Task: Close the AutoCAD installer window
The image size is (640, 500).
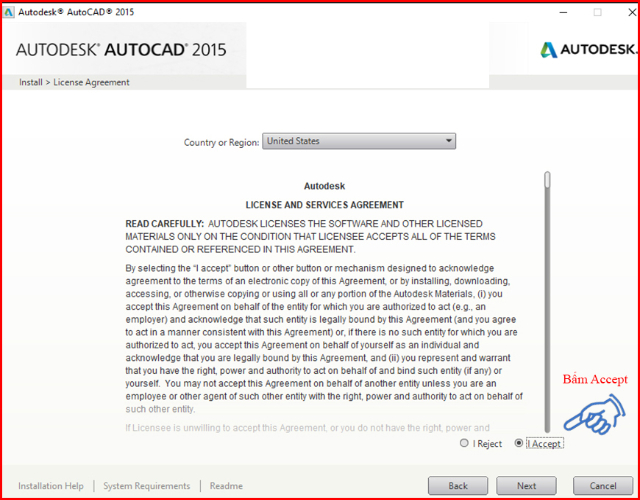Action: click(x=631, y=12)
